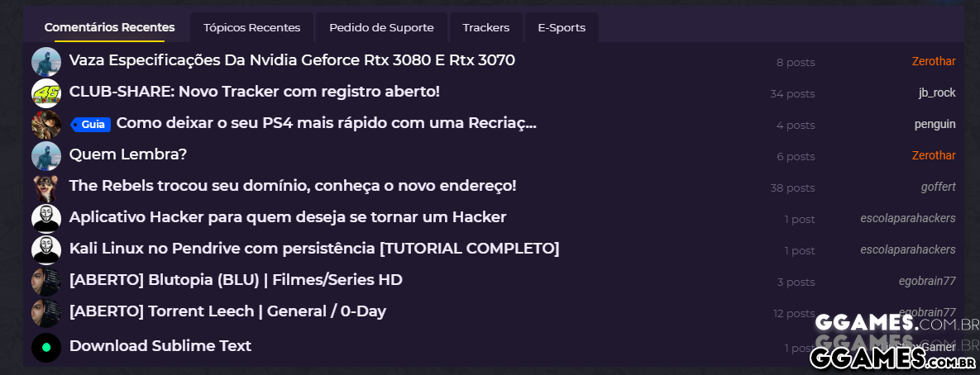
Task: Click the green dot avatar beside Sublime Text
Action: (46, 347)
